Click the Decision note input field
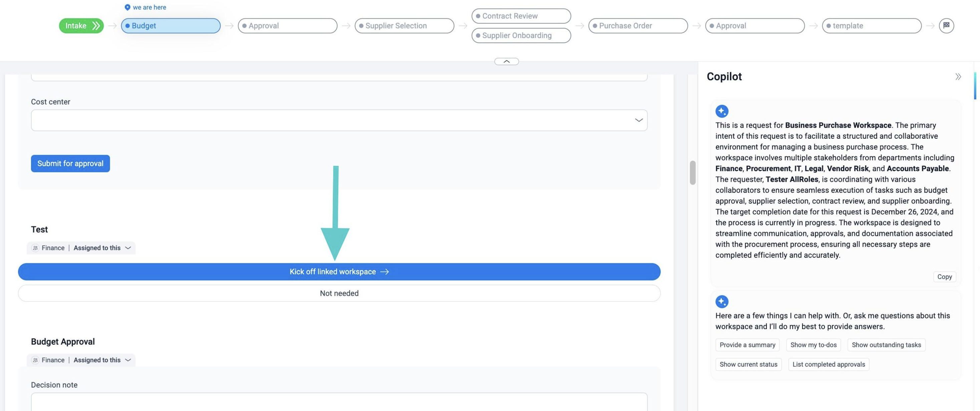 [339, 402]
